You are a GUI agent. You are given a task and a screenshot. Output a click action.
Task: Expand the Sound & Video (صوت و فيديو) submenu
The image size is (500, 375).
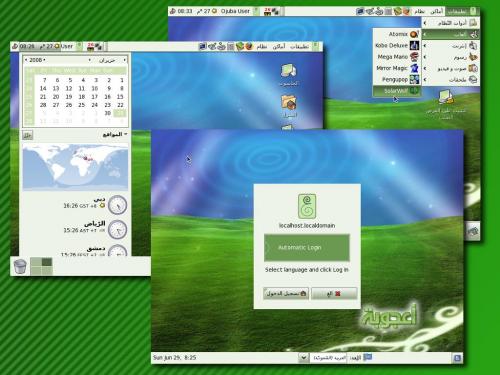click(451, 68)
